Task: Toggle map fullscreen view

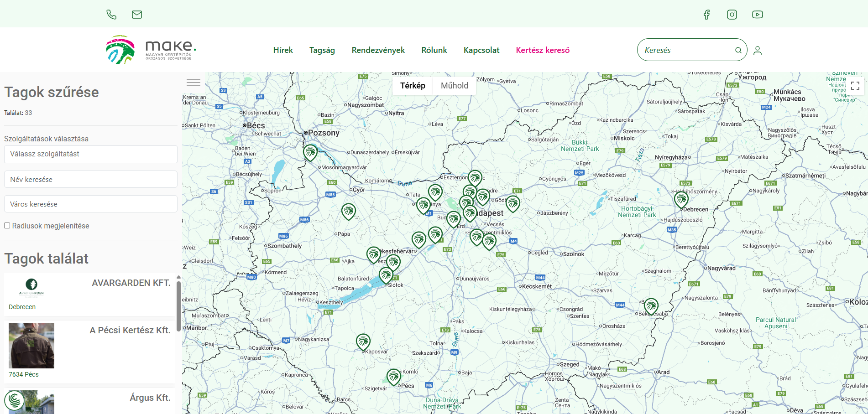Action: click(x=855, y=86)
